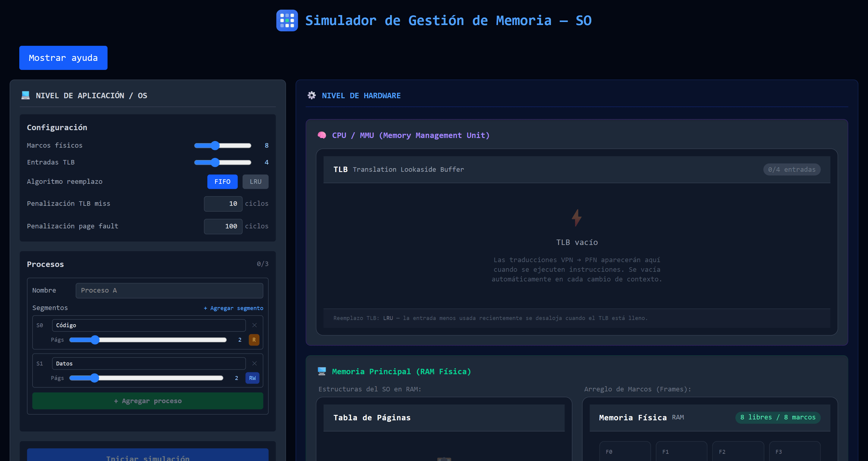Click the NIVEL DE HARDWARE heading
868x461 pixels.
[361, 96]
